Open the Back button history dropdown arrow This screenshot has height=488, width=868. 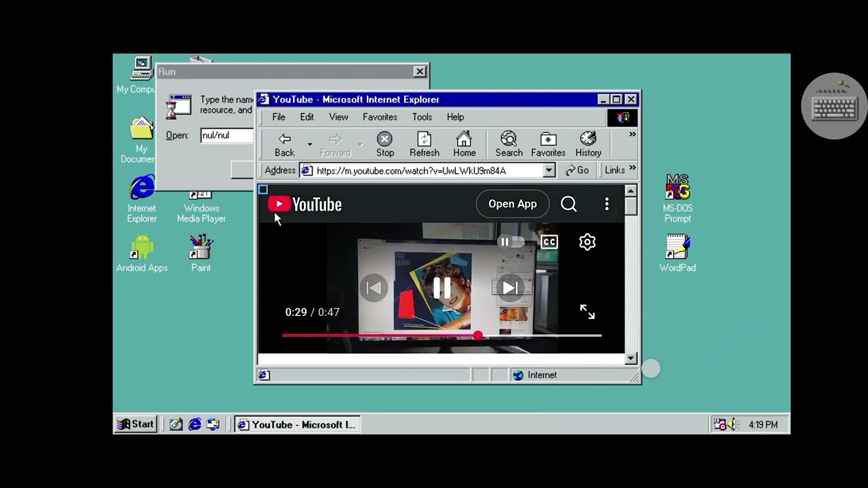click(x=309, y=144)
